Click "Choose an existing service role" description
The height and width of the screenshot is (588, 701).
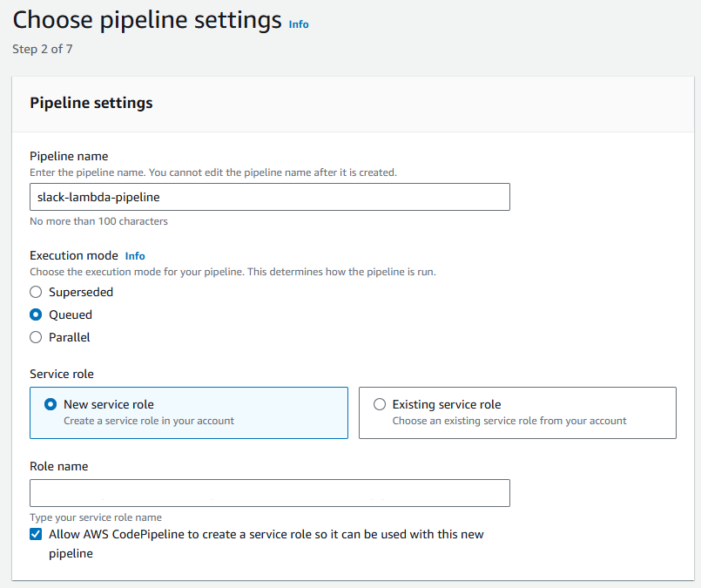509,421
